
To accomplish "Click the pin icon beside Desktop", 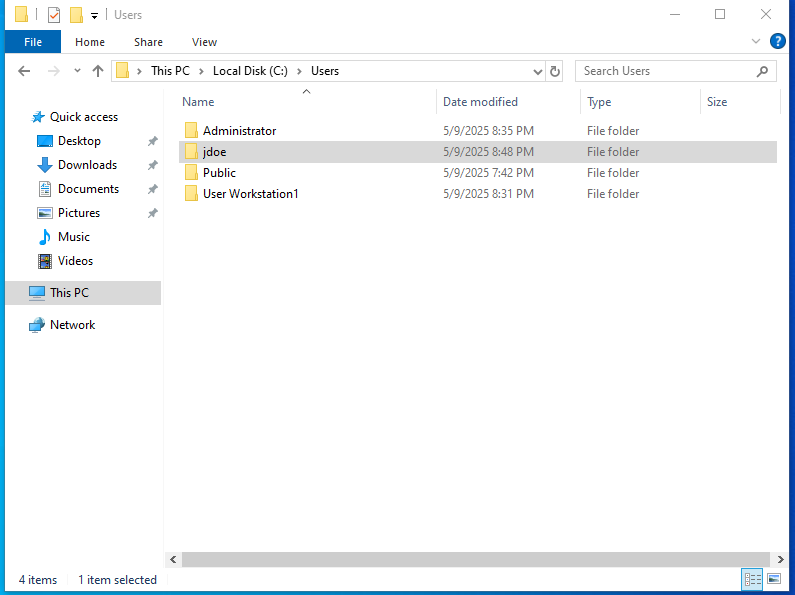I will (x=153, y=141).
